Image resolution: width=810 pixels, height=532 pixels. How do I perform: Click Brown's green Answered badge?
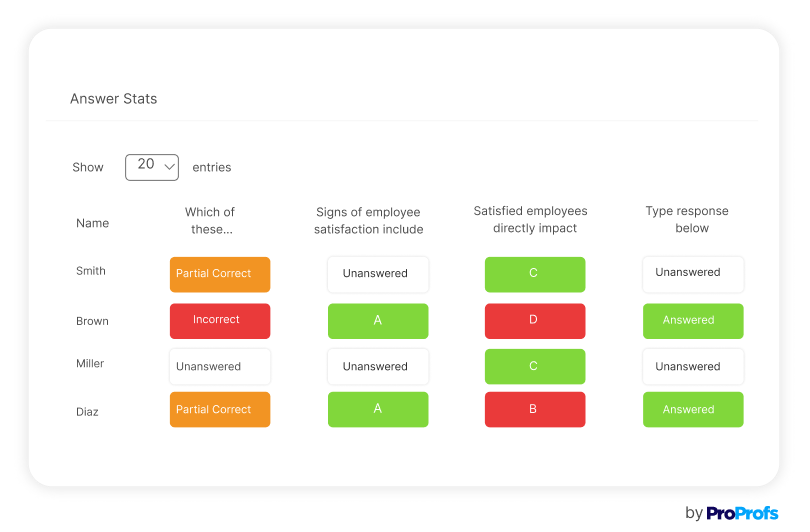click(693, 321)
